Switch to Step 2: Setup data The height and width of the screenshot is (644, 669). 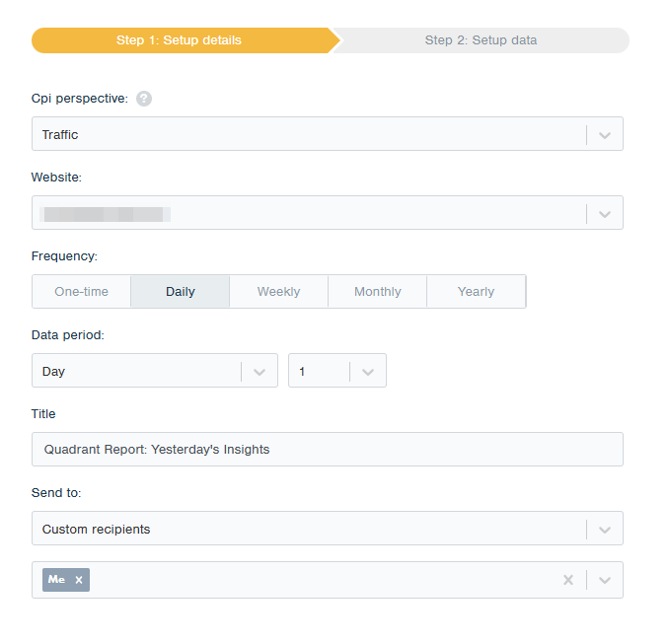click(481, 40)
